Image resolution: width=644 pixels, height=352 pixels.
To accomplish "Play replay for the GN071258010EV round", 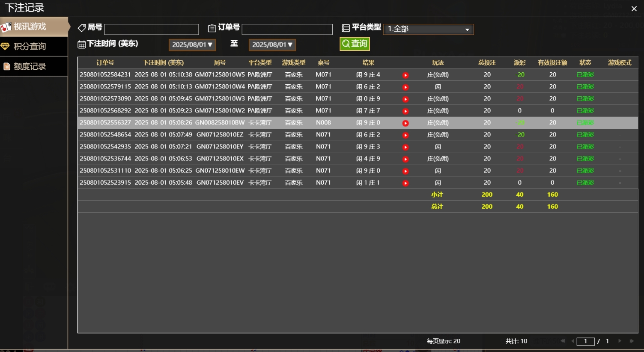I will pyautogui.click(x=405, y=183).
